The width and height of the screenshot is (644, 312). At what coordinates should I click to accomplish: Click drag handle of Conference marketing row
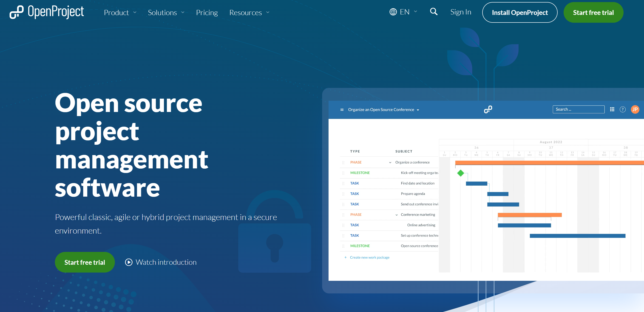(x=343, y=215)
